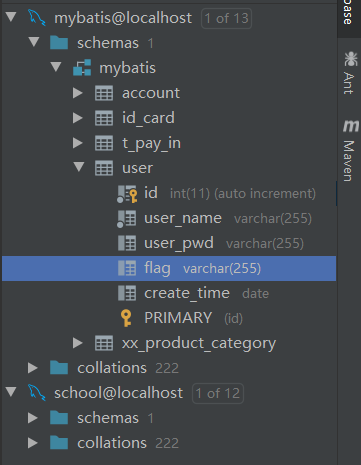Click the id primary key column icon
Viewport: 361px width, 465px height.
click(127, 194)
